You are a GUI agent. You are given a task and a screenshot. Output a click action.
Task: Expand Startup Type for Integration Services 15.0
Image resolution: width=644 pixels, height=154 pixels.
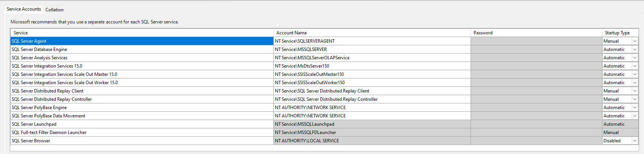tap(635, 66)
